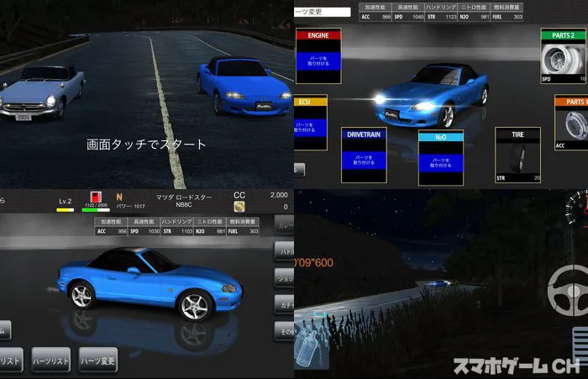Click the マツダ ロードスター NB8C car name
Screen dimensions: 588x379
184,201
